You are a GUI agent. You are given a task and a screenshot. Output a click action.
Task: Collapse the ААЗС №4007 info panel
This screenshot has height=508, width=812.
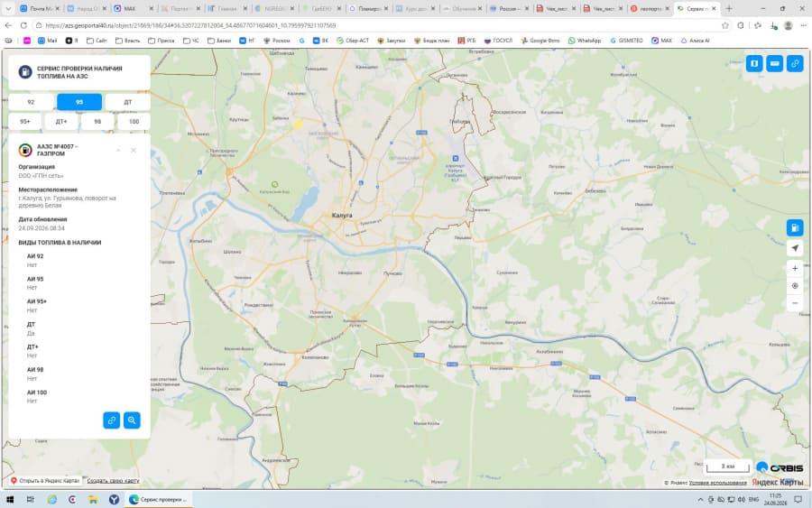(118, 150)
